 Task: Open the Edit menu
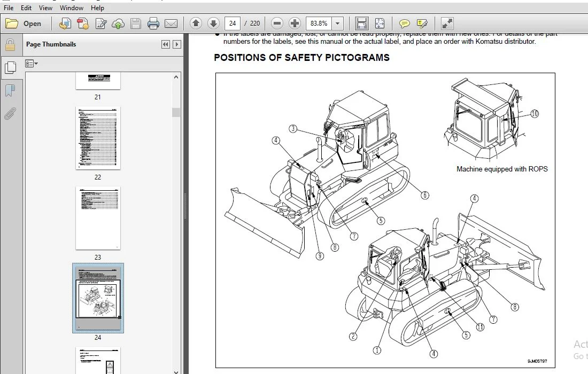pyautogui.click(x=26, y=8)
